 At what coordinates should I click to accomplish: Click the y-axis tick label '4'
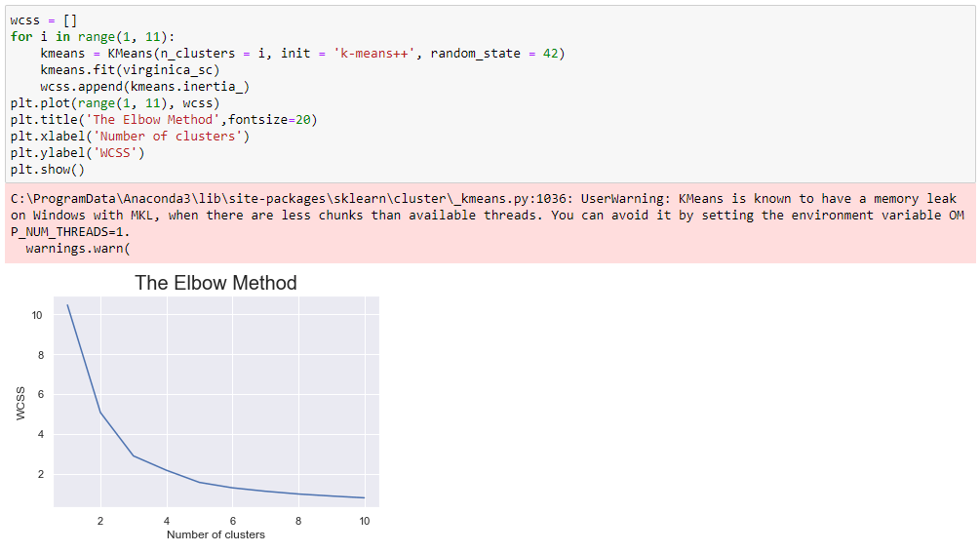41,434
